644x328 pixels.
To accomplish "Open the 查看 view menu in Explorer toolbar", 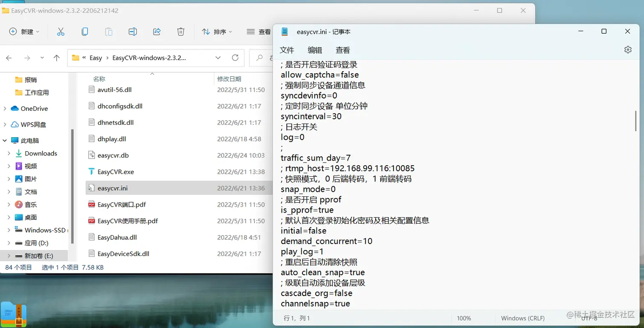I will click(x=259, y=32).
